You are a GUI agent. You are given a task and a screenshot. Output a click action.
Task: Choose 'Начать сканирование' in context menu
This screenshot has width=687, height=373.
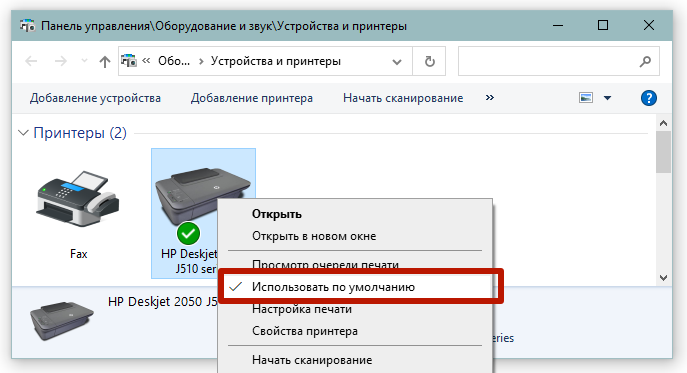tap(312, 360)
